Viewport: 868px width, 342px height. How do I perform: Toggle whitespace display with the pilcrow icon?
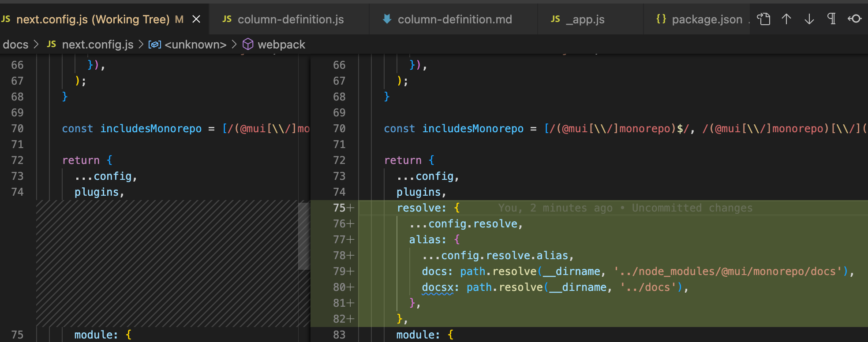(x=831, y=19)
